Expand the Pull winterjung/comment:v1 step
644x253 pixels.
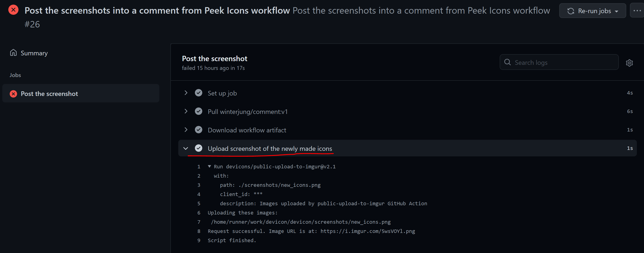(x=186, y=111)
